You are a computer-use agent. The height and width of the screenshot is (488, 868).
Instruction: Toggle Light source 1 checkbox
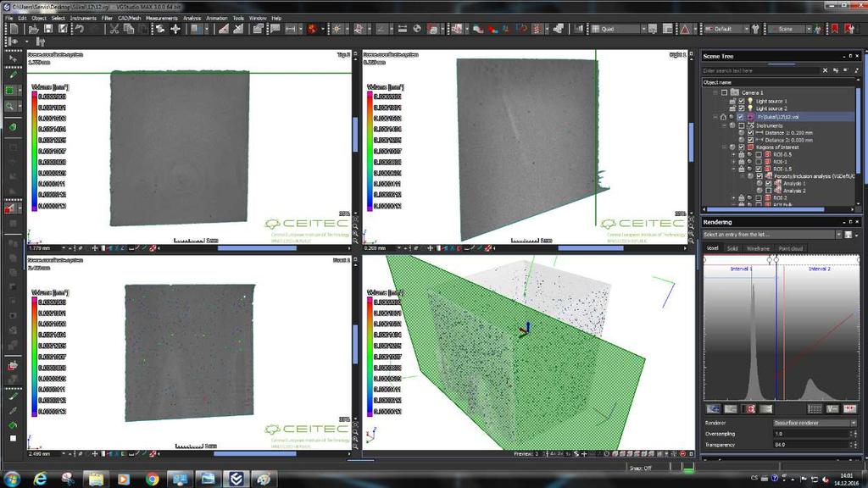[x=741, y=102]
